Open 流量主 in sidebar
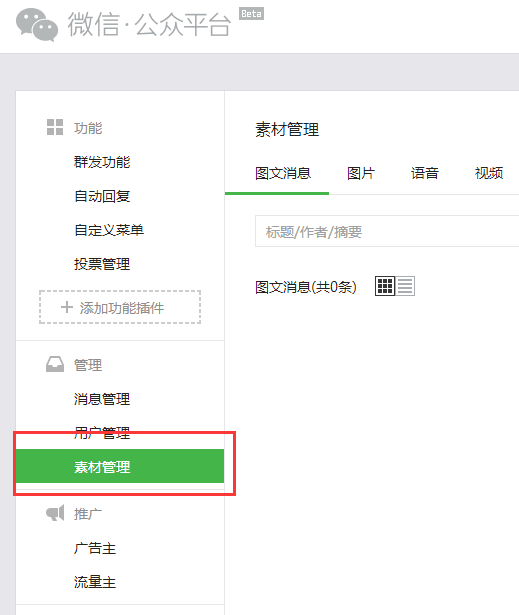Viewport: 519px width, 615px height. point(95,582)
